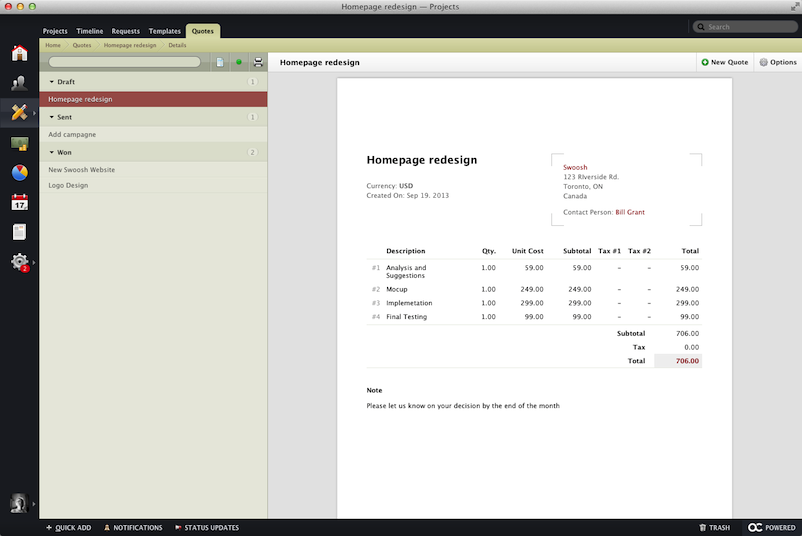The height and width of the screenshot is (536, 802).
Task: Click the Trash bin icon in footer
Action: pyautogui.click(x=702, y=527)
